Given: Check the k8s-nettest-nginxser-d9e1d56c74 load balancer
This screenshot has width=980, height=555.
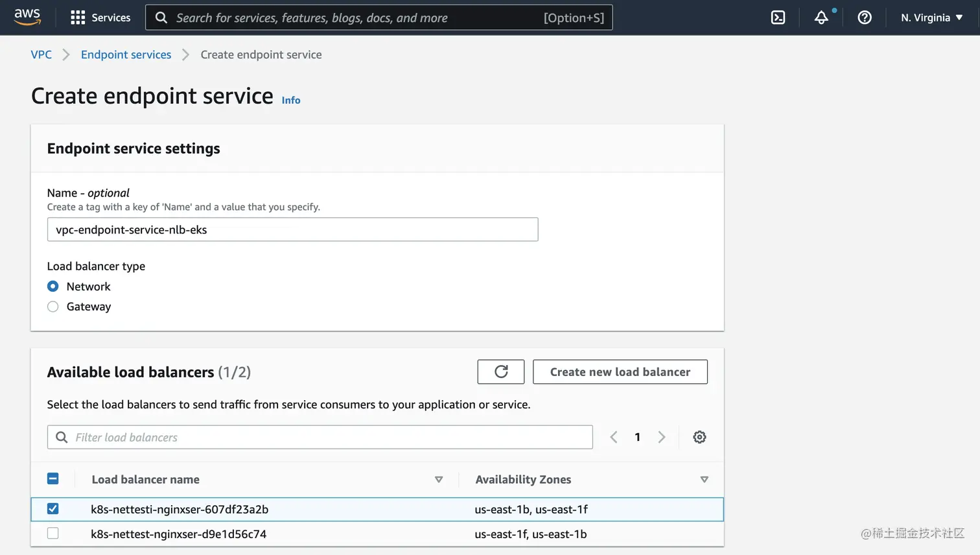Looking at the screenshot, I should point(53,534).
